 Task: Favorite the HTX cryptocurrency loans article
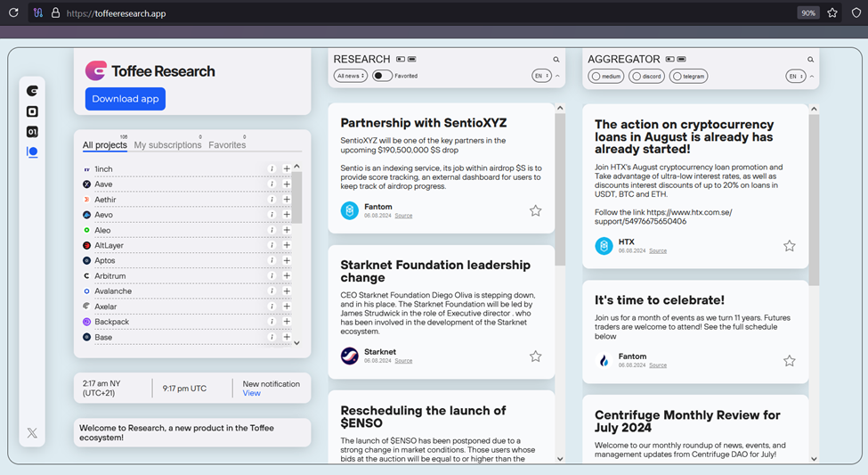pyautogui.click(x=790, y=246)
